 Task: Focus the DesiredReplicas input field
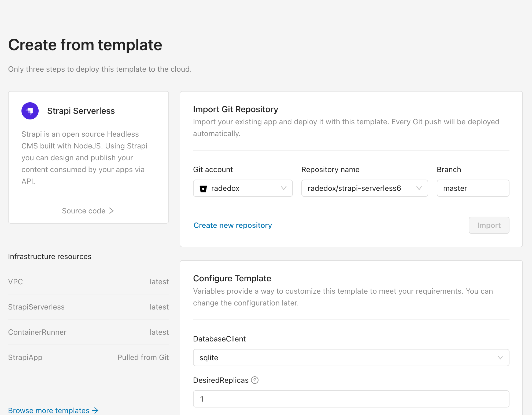pos(351,399)
